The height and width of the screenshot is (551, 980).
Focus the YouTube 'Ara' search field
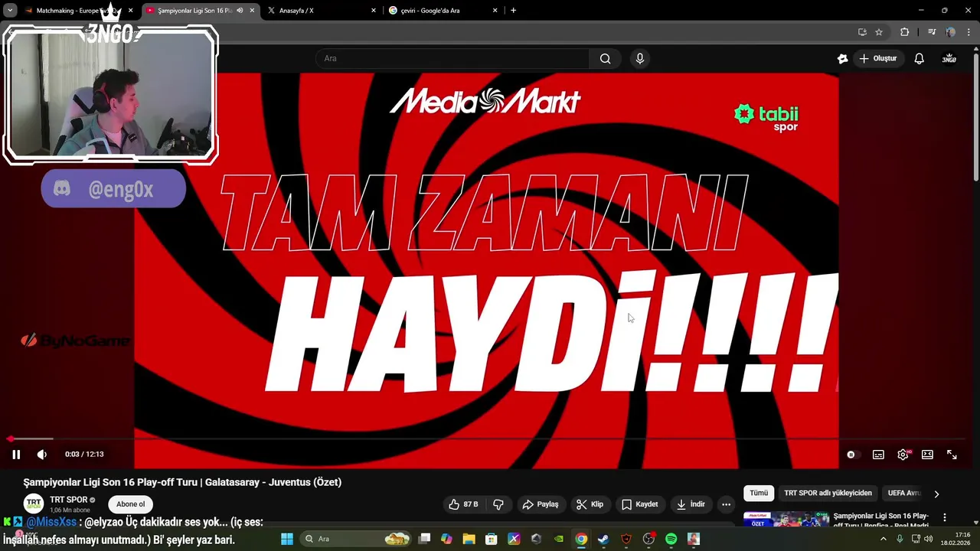[x=452, y=58]
